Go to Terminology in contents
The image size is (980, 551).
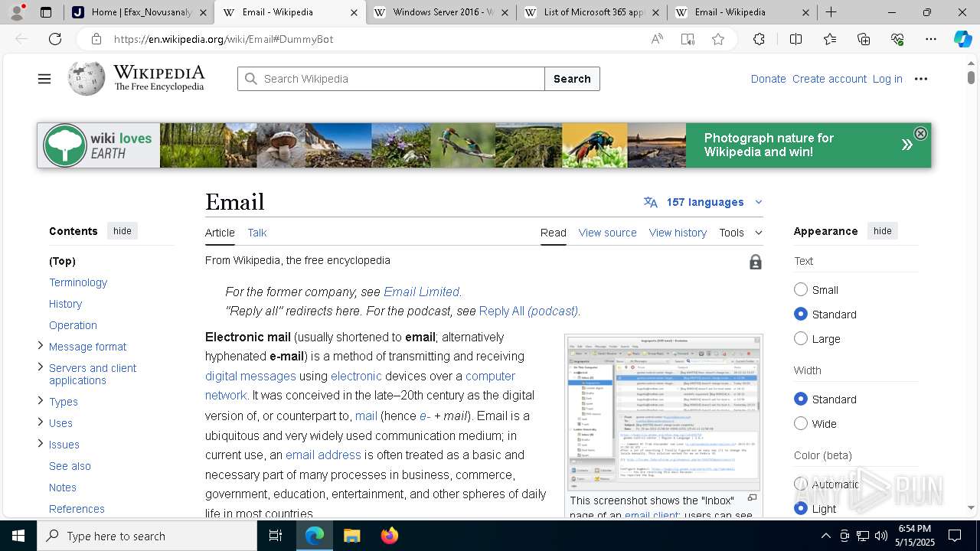point(78,282)
